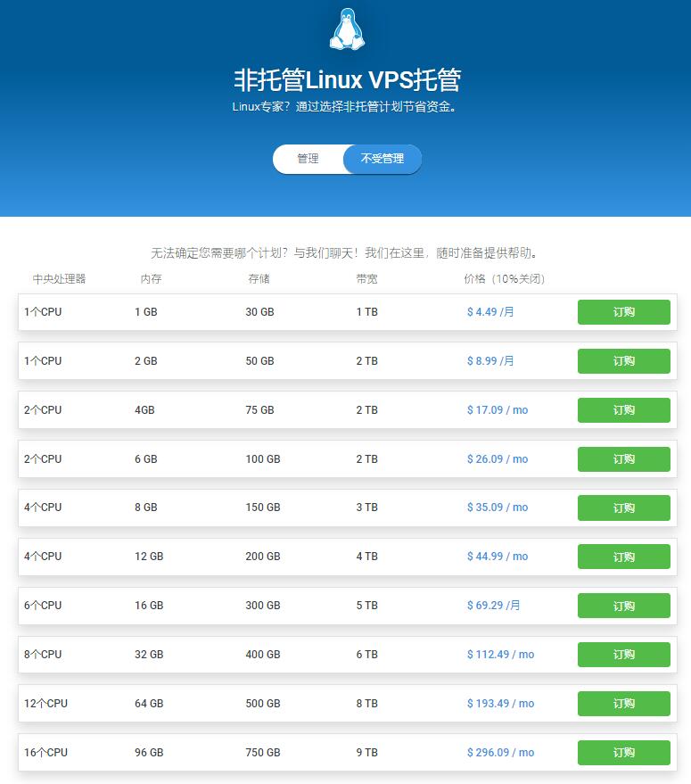Click the 非托管Linux VPS托管 page heading
The image size is (691, 784).
[347, 80]
